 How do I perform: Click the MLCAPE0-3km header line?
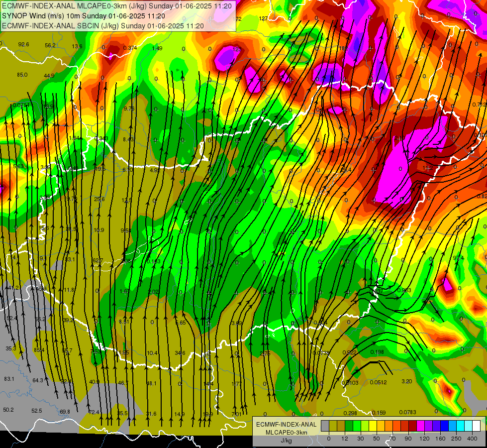[x=117, y=5]
